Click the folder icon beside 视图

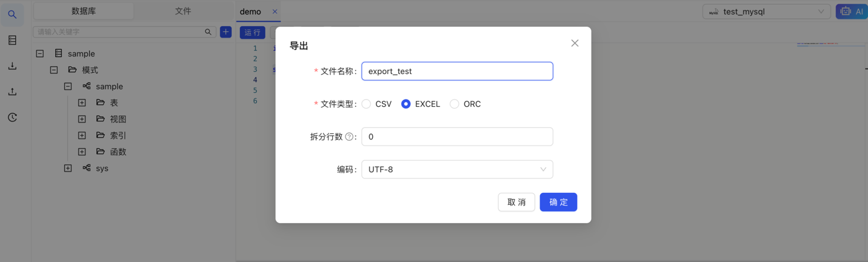click(100, 119)
